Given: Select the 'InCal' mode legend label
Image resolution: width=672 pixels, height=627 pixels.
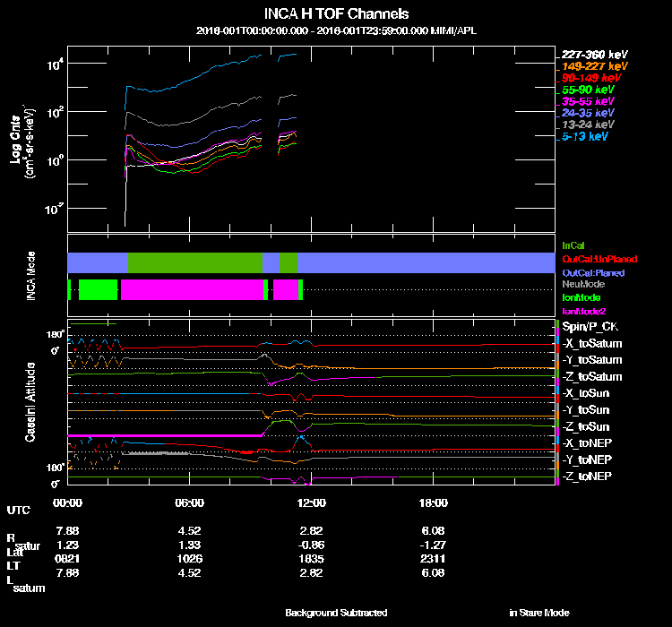Looking at the screenshot, I should coord(573,245).
